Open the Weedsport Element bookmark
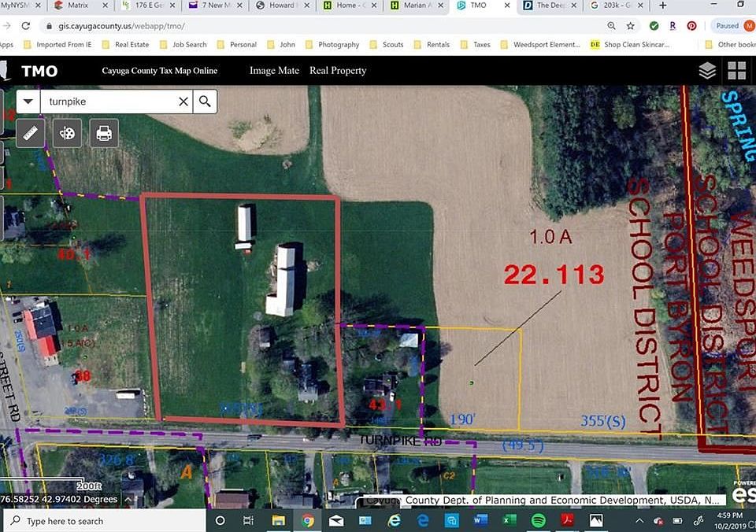The width and height of the screenshot is (756, 532). (540, 44)
